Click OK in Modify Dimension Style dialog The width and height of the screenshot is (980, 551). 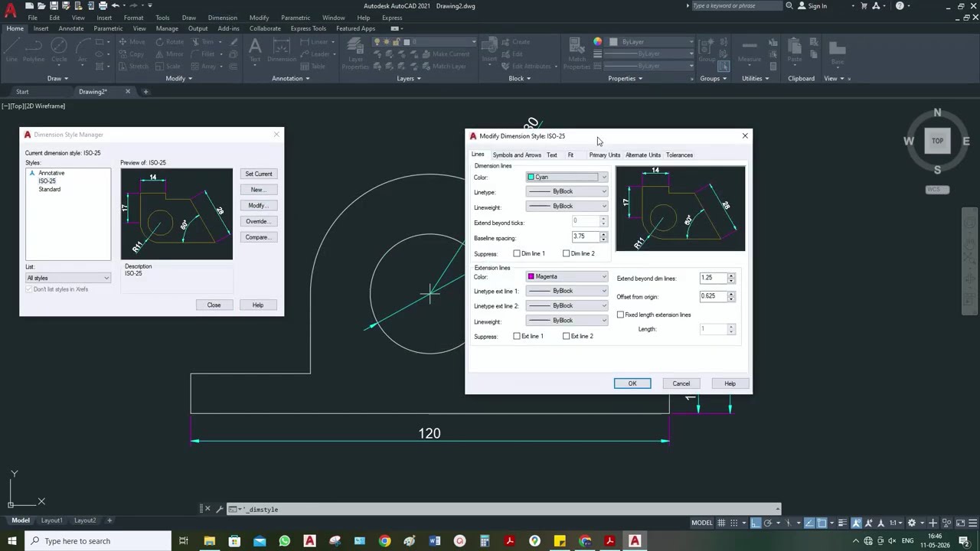tap(632, 383)
